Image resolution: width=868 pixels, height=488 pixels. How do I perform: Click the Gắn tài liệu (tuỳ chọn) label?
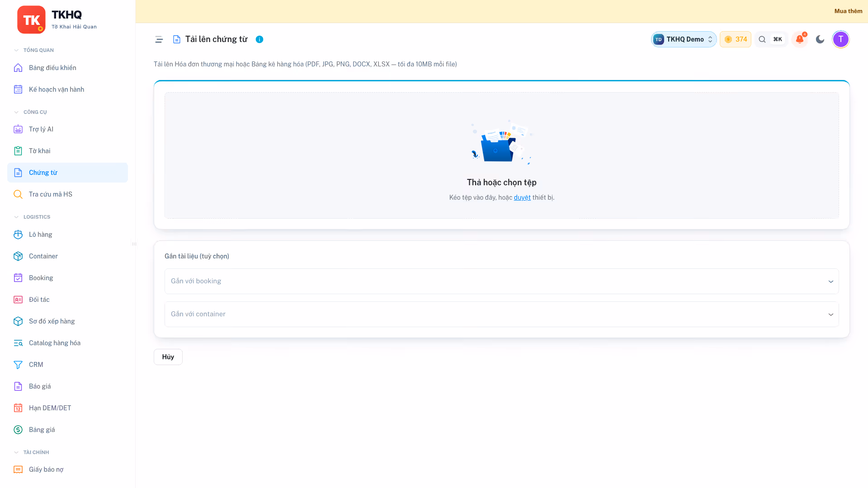[197, 256]
